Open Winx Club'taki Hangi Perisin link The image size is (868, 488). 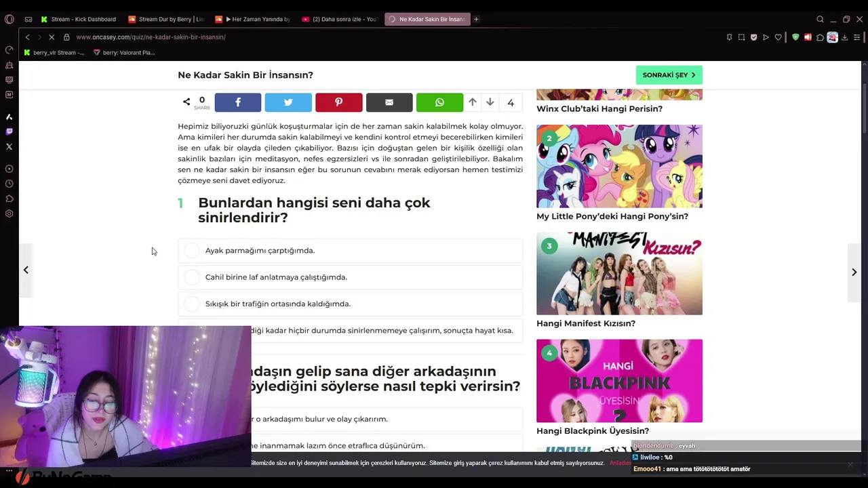click(599, 108)
